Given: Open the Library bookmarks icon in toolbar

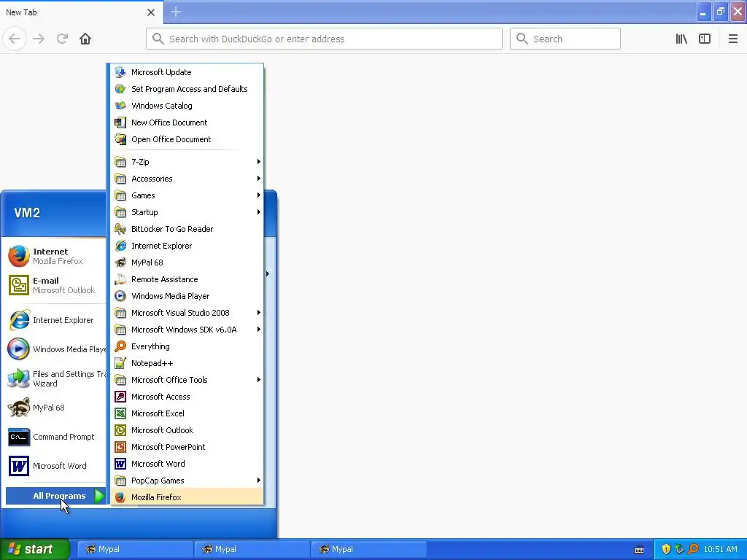Looking at the screenshot, I should pos(681,39).
